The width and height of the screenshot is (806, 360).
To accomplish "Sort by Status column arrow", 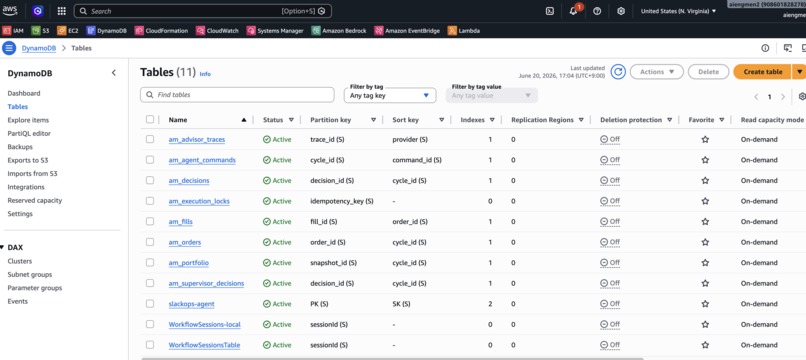I will [x=291, y=120].
